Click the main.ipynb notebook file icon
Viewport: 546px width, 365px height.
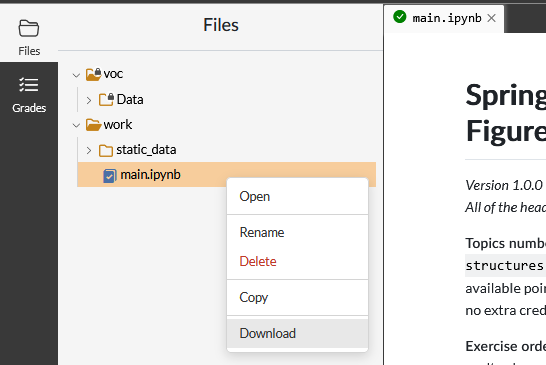[109, 176]
